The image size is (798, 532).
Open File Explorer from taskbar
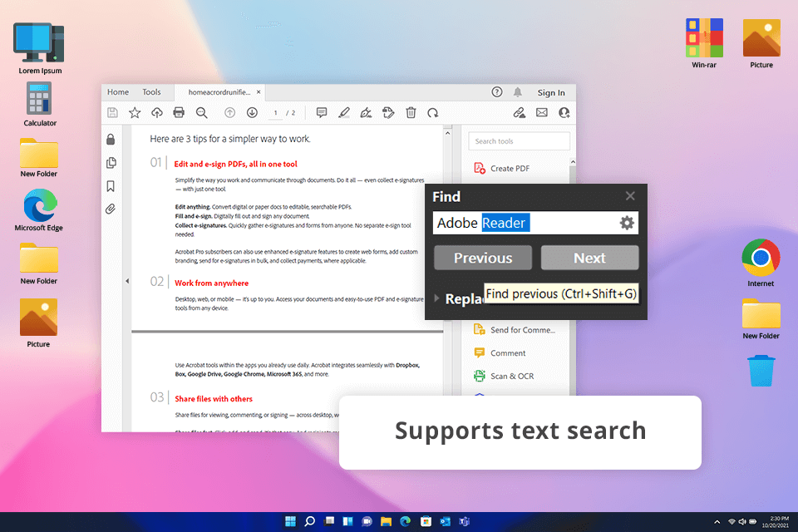(387, 521)
